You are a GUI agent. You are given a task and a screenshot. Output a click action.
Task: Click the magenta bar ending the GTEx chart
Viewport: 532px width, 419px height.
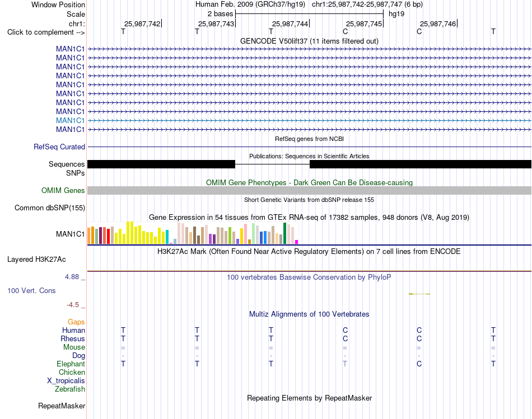[297, 242]
